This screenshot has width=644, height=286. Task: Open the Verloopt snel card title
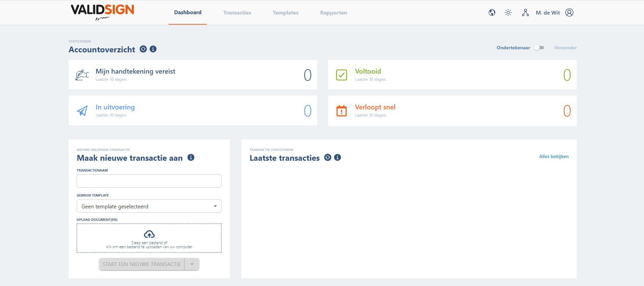[375, 107]
